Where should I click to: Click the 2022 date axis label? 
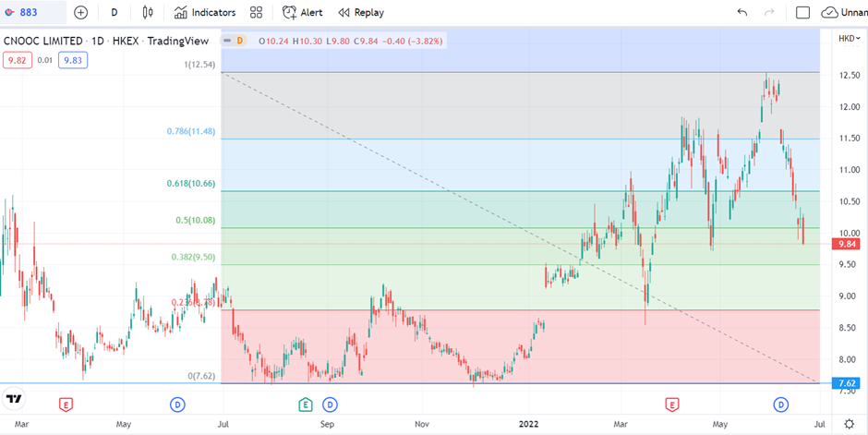pyautogui.click(x=528, y=425)
